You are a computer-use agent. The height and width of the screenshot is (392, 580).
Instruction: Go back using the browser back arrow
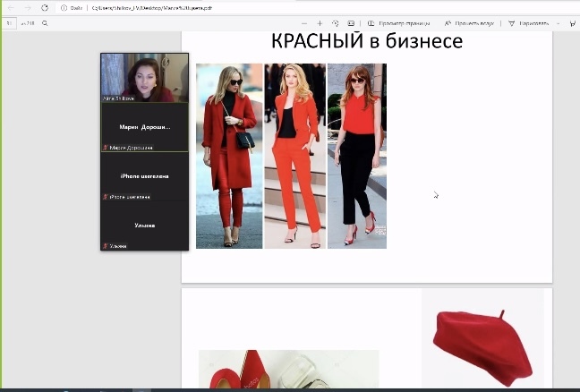[11, 8]
